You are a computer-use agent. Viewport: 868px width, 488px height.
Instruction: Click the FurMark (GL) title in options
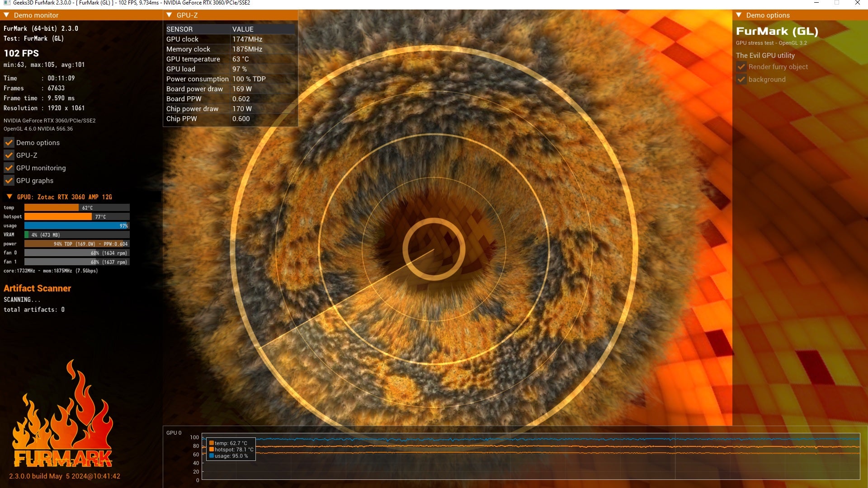[x=777, y=31]
